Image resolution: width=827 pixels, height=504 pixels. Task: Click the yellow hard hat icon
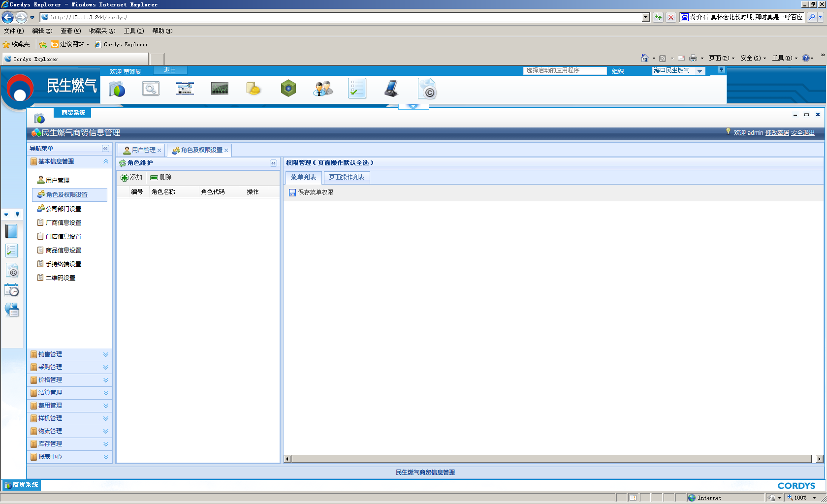click(x=254, y=89)
